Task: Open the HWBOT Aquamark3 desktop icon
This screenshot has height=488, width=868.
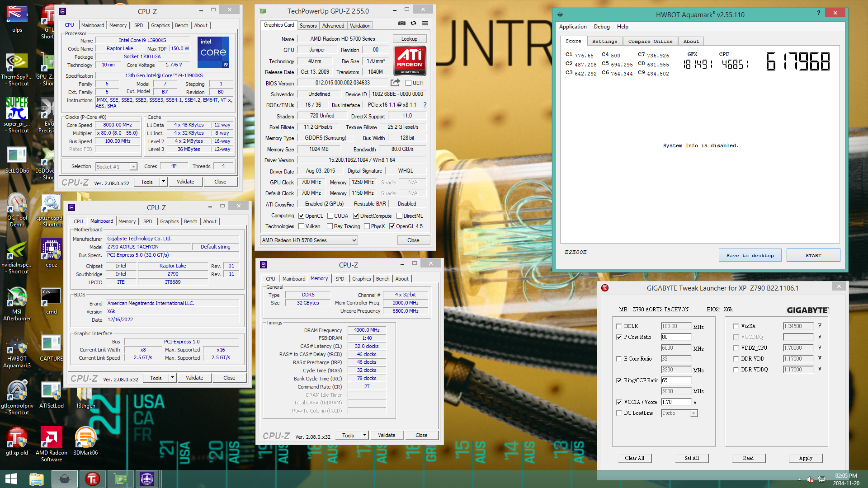Action: tap(17, 352)
